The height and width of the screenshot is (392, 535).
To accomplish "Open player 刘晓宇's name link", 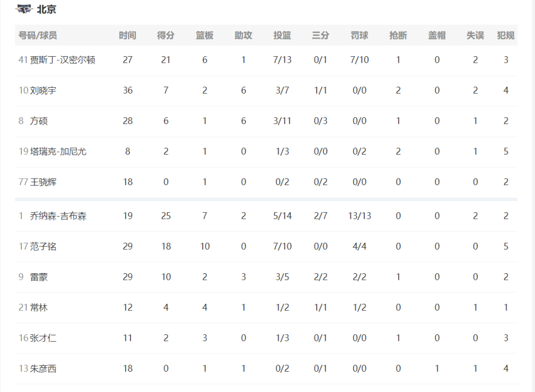I will pyautogui.click(x=43, y=90).
